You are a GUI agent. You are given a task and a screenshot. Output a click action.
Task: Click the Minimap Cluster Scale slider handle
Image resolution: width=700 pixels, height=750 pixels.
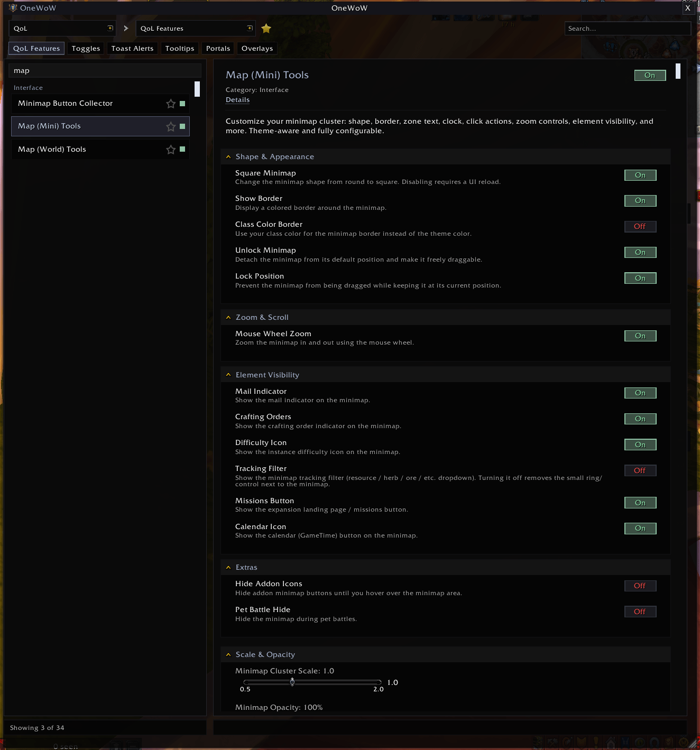pyautogui.click(x=292, y=682)
